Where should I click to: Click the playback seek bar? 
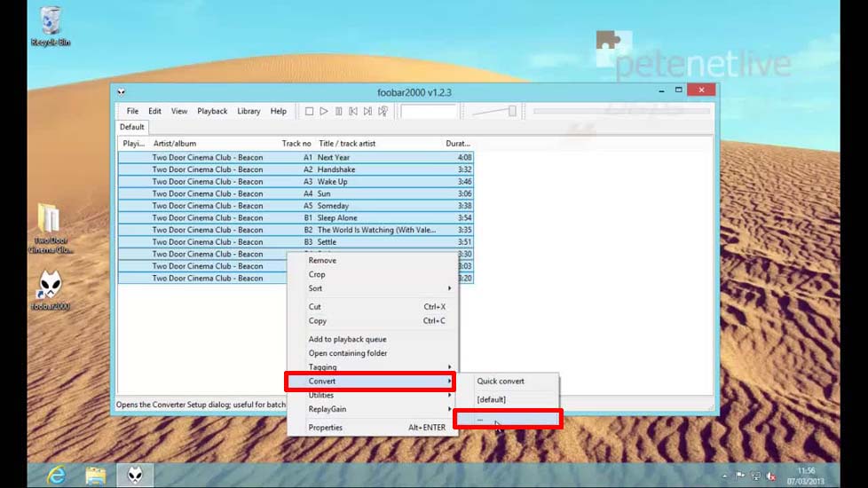pyautogui.click(x=621, y=111)
